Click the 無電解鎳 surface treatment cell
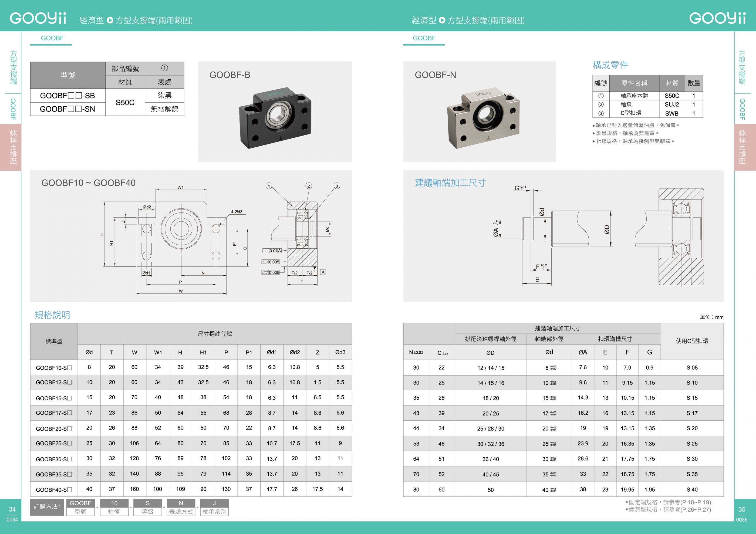Image resolution: width=756 pixels, height=534 pixels. tap(165, 109)
